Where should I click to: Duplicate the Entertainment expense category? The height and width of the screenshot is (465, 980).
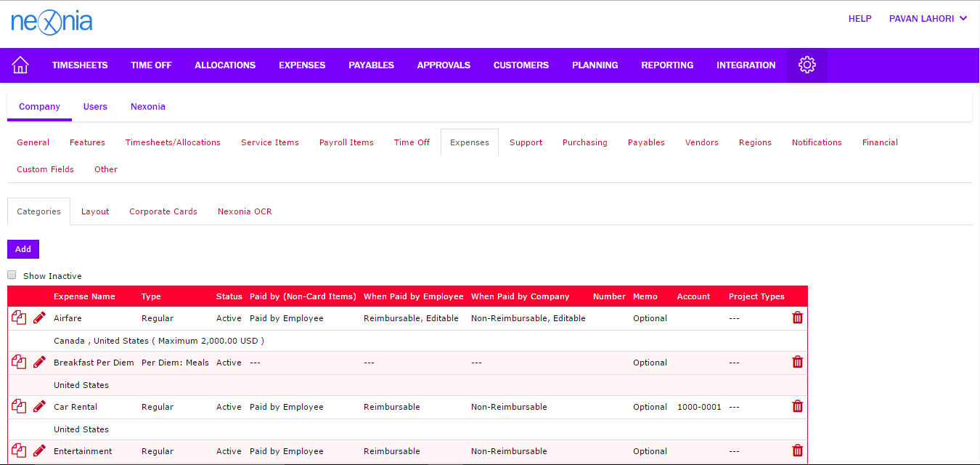click(x=19, y=451)
